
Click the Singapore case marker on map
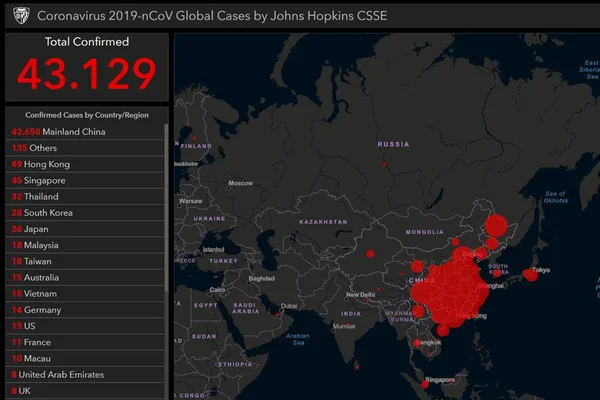(425, 384)
